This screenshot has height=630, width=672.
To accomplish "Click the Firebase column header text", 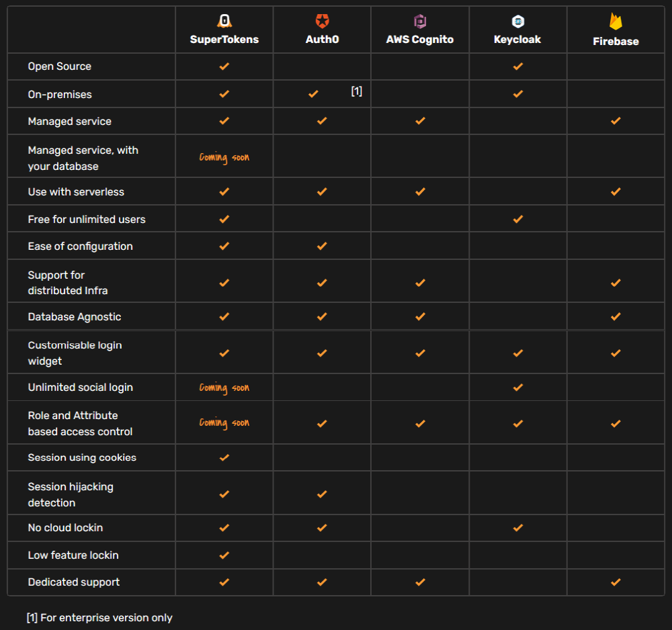I will coord(616,42).
